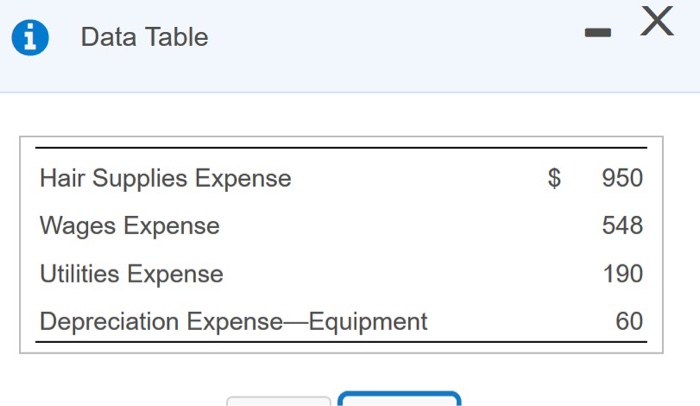Screen dimensions: 700x406
Task: Click the word Equipment in last row
Action: pos(369,322)
